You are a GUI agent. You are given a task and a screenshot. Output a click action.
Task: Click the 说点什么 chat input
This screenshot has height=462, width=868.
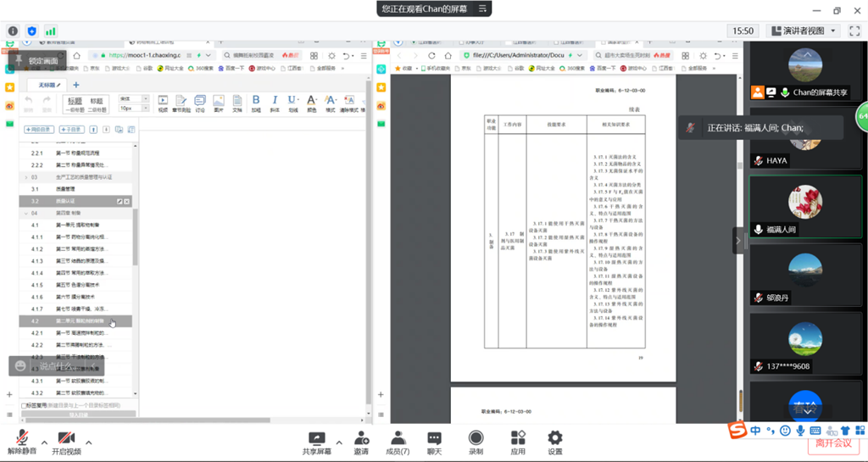tap(56, 365)
